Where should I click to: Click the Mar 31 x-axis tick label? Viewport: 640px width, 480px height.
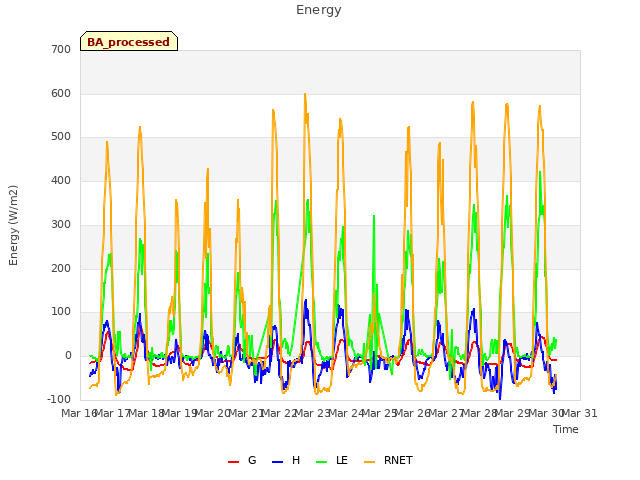[580, 413]
